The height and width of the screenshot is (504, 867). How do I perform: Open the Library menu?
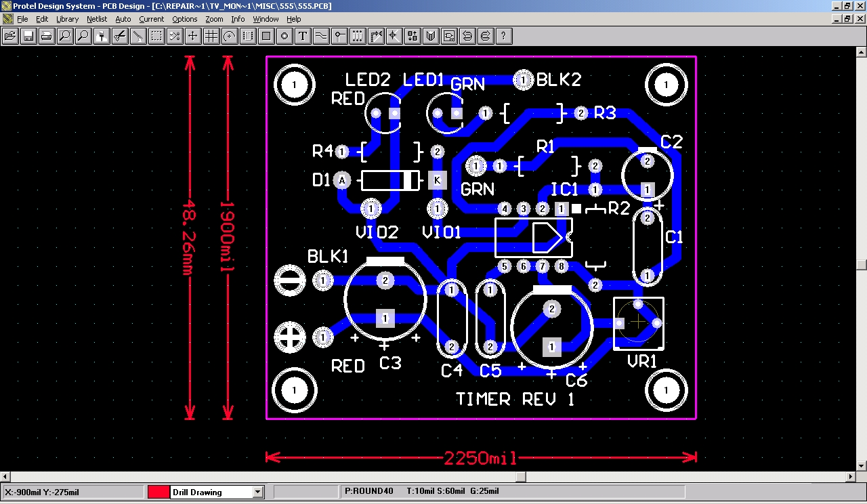coord(67,19)
